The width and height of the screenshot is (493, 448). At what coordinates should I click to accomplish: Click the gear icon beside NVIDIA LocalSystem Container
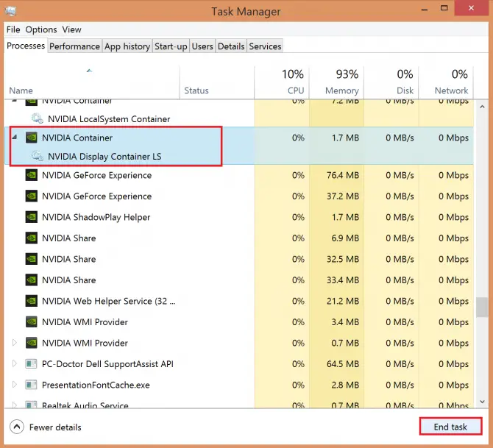37,118
